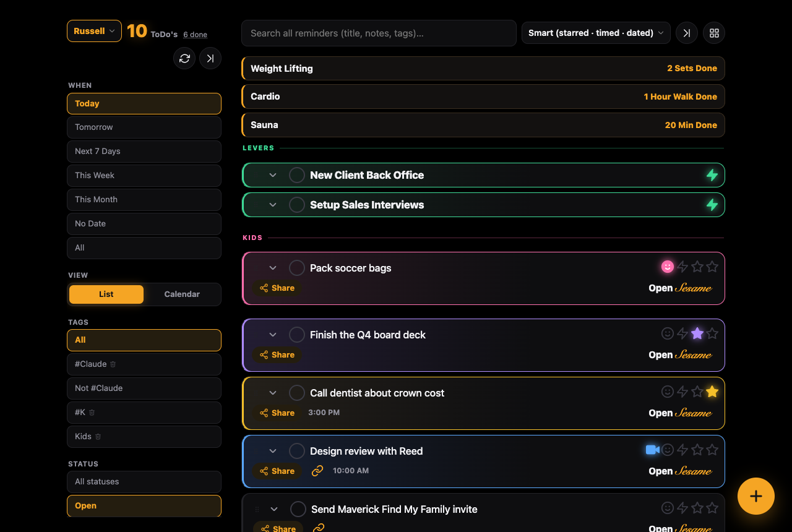Viewport: 792px width, 532px height.
Task: Click smiley icon on Finish the Q4 board deck
Action: (x=668, y=333)
